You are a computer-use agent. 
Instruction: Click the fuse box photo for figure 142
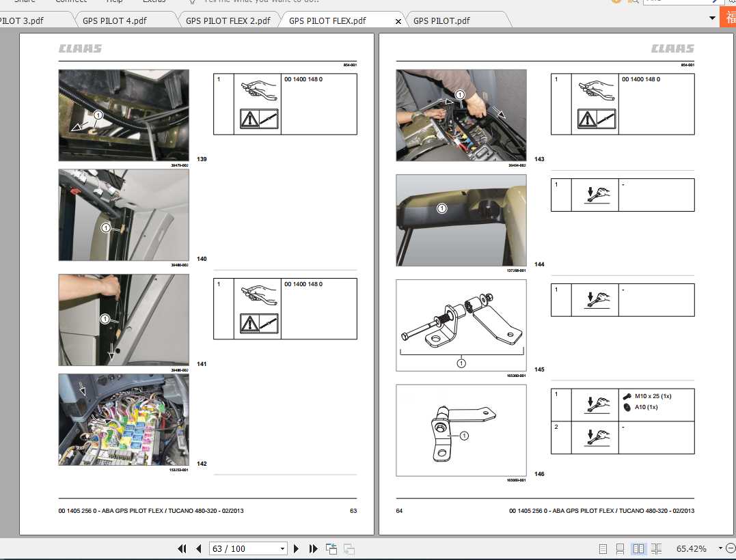[124, 419]
